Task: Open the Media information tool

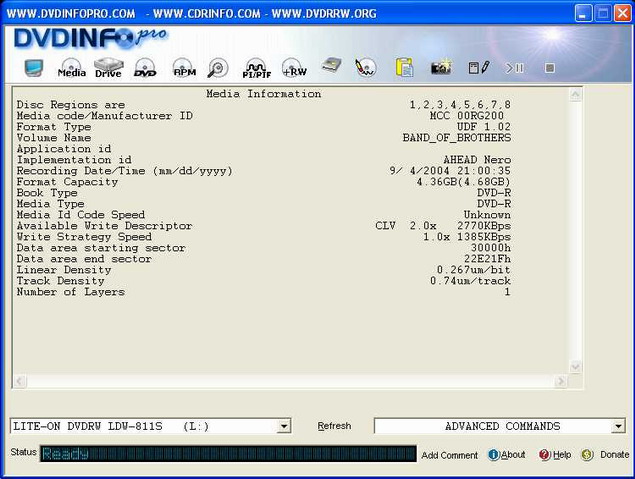Action: (x=72, y=68)
